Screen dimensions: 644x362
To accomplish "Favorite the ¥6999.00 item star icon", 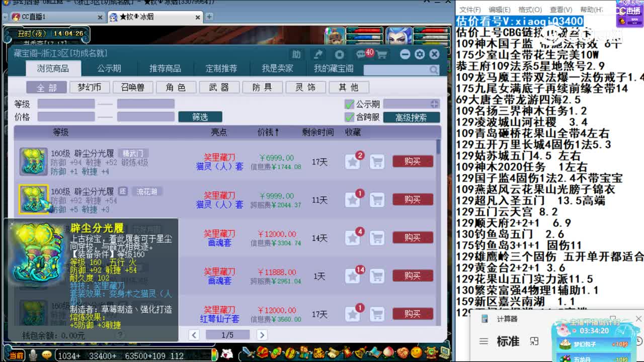I will point(353,161).
